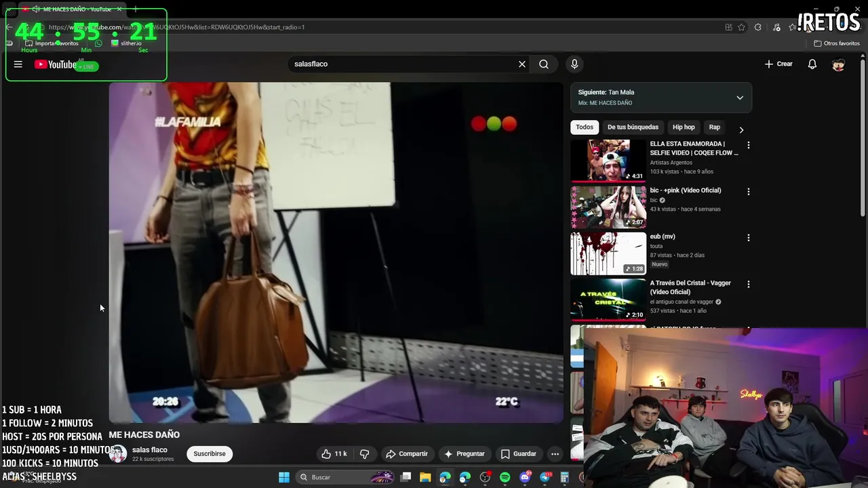This screenshot has width=868, height=488.
Task: Open salas flaco channel avatar
Action: (118, 454)
